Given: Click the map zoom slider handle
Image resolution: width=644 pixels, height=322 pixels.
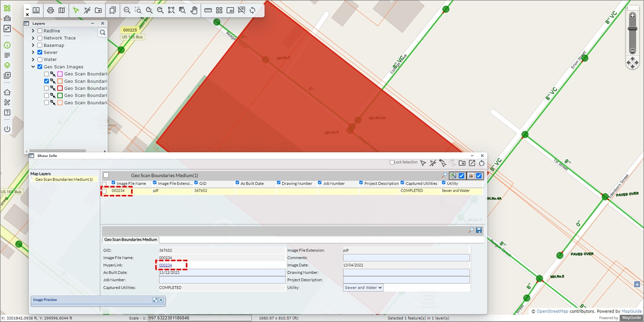Looking at the screenshot, I should (632, 29).
